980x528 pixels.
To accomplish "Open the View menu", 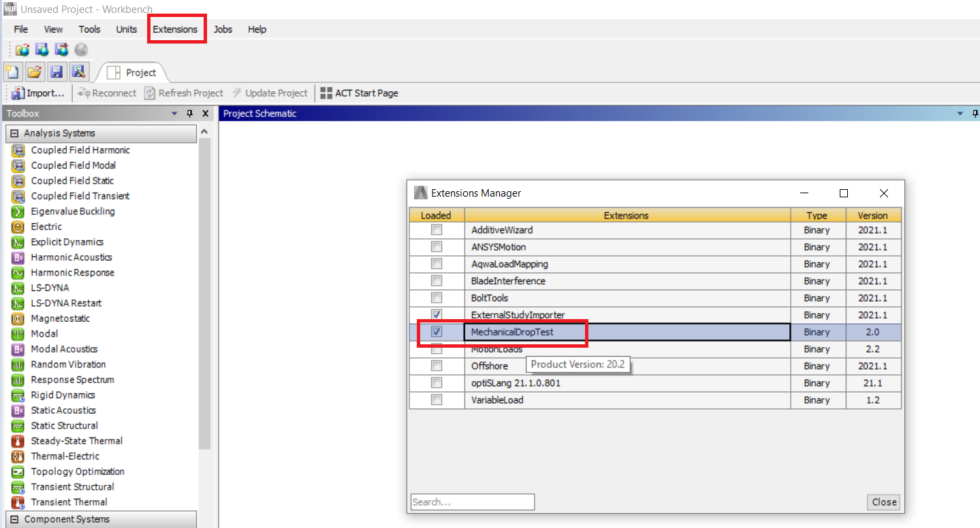I will pyautogui.click(x=53, y=29).
